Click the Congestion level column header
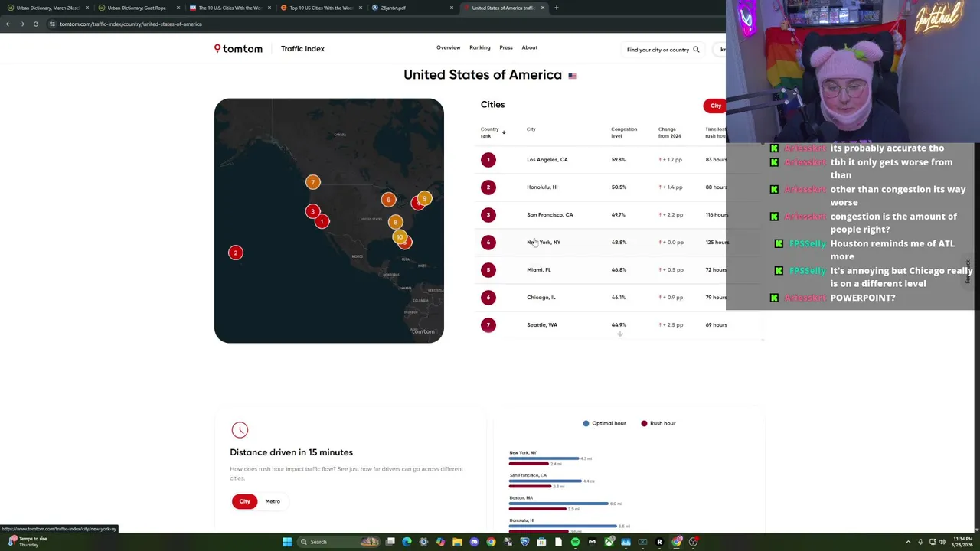This screenshot has width=980, height=551. [624, 132]
